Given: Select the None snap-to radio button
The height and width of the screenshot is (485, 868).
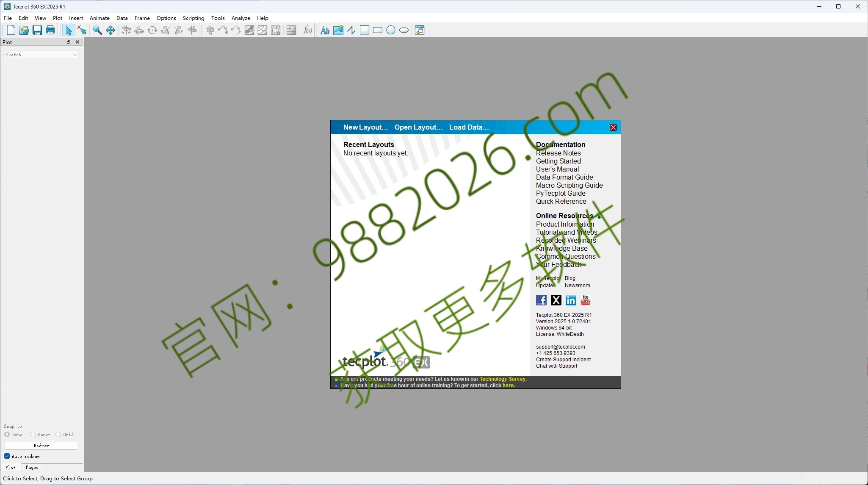Looking at the screenshot, I should pyautogui.click(x=7, y=435).
